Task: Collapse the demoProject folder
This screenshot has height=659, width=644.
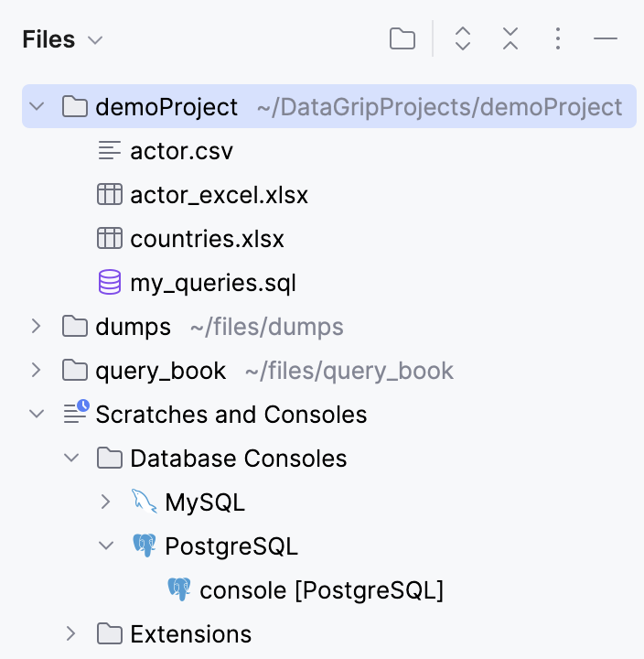Action: click(x=37, y=107)
